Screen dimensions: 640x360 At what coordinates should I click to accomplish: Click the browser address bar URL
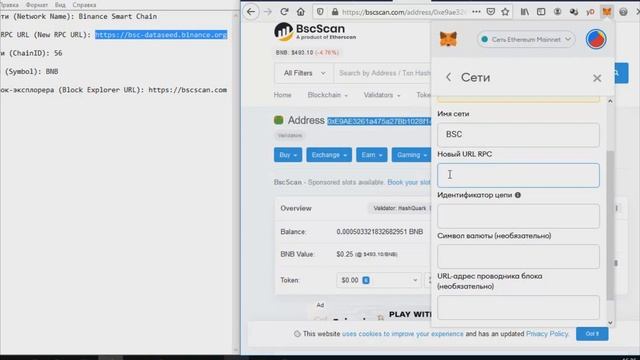[x=404, y=12]
